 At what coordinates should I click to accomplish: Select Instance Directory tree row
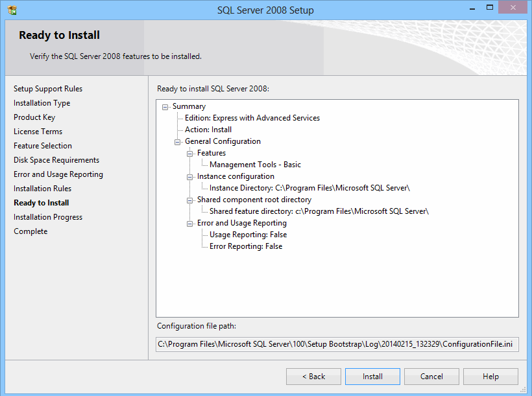pos(309,188)
